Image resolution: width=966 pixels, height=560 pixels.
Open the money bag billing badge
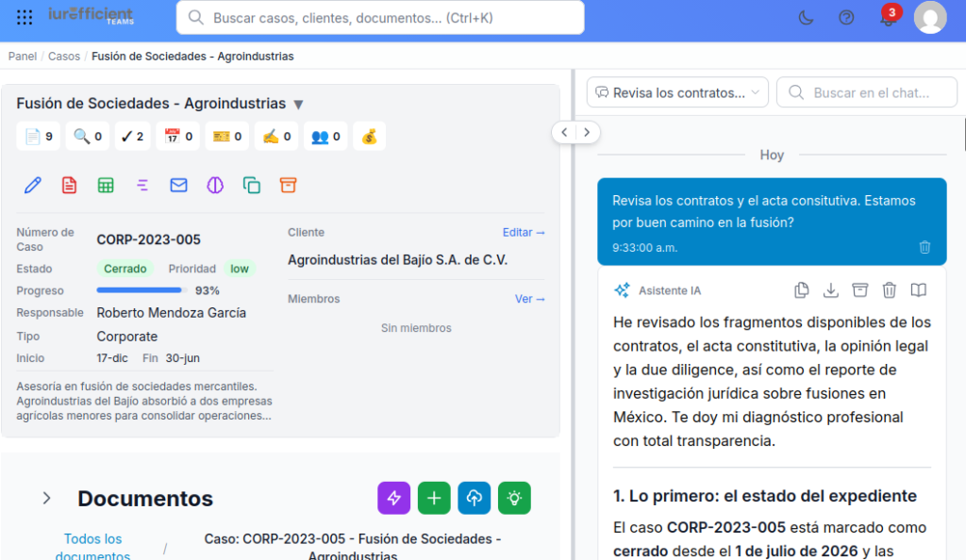pyautogui.click(x=369, y=136)
